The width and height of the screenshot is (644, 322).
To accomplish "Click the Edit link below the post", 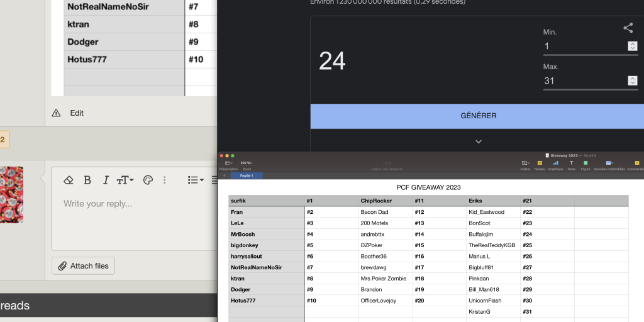I will (77, 113).
